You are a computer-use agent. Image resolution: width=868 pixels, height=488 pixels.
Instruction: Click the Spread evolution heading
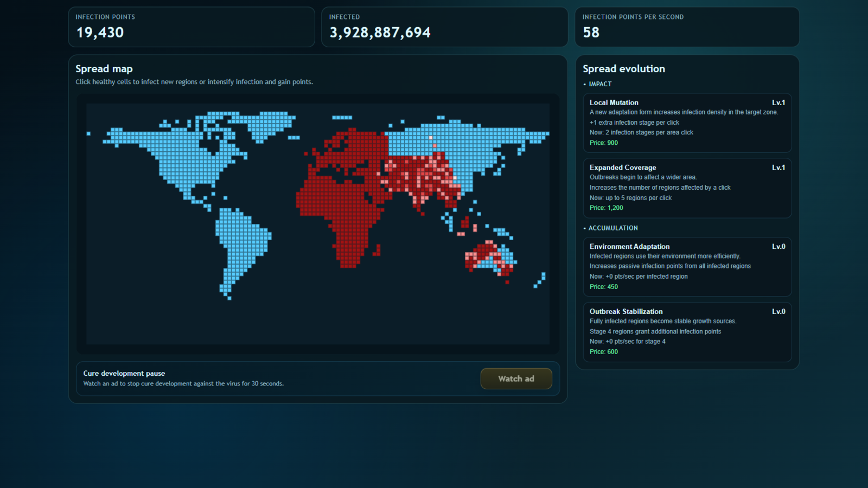(624, 69)
